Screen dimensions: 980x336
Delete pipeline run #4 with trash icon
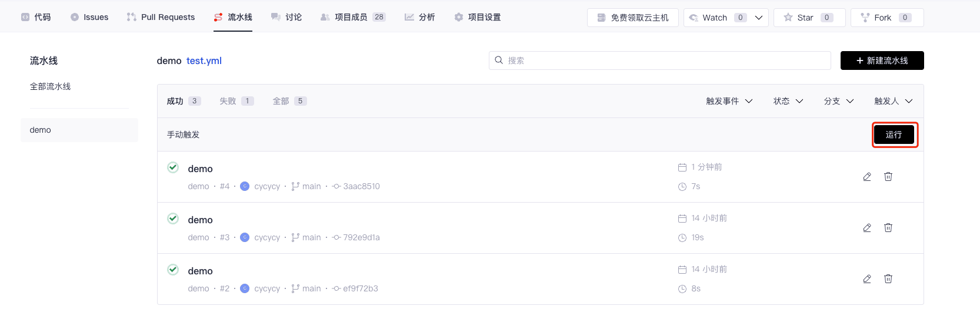tap(888, 177)
